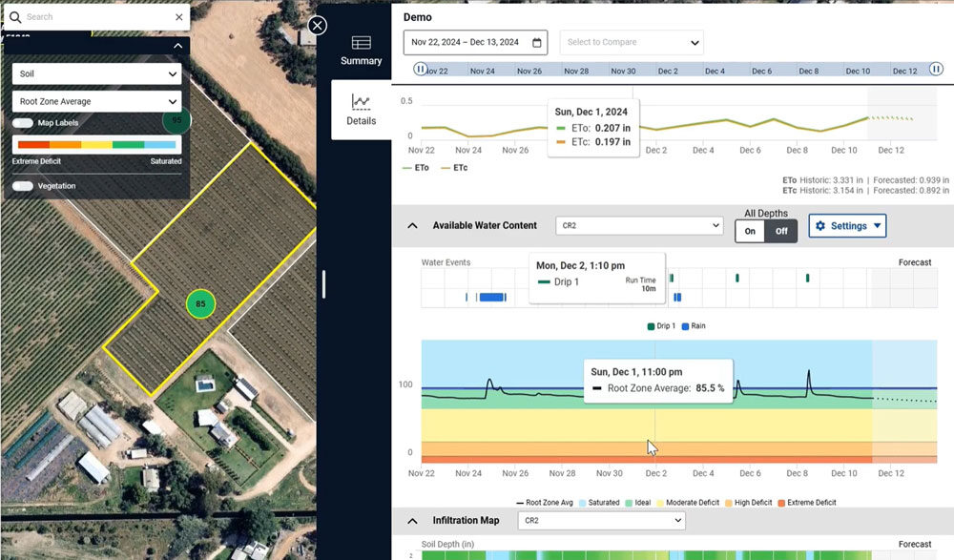Viewport: 954px width, 560px height.
Task: Click the right timeline range handle
Action: pyautogui.click(x=936, y=69)
